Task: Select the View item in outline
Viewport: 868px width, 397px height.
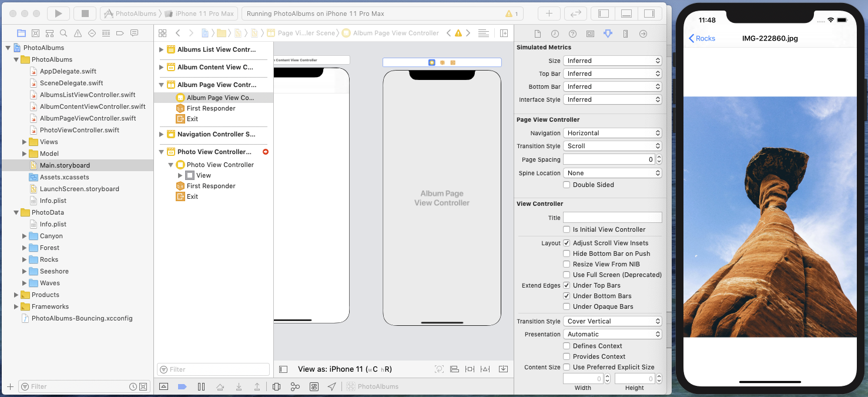Action: 203,175
